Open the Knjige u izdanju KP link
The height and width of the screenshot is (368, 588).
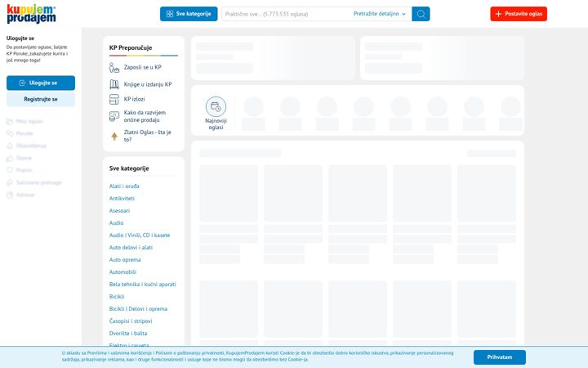148,84
